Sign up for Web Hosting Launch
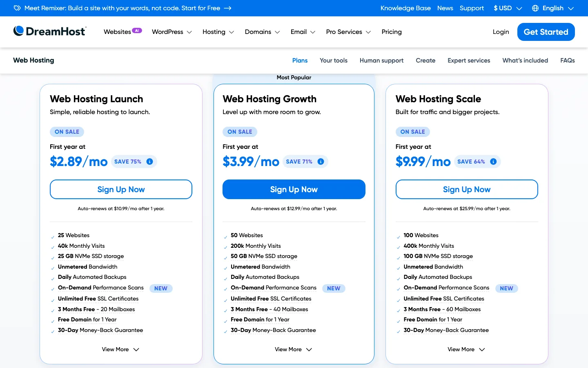Image resolution: width=588 pixels, height=368 pixels. (121, 189)
